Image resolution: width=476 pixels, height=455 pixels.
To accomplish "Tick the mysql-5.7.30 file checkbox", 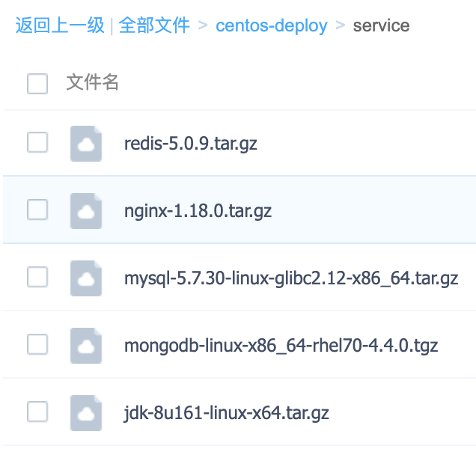I will tap(37, 278).
